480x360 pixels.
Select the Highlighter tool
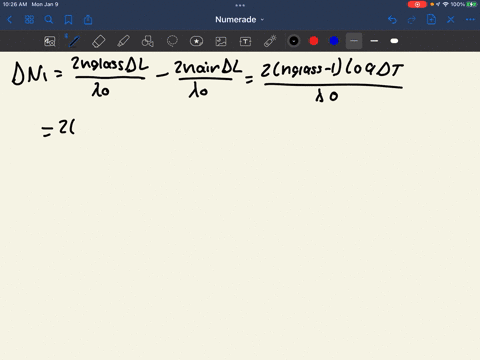pyautogui.click(x=123, y=41)
